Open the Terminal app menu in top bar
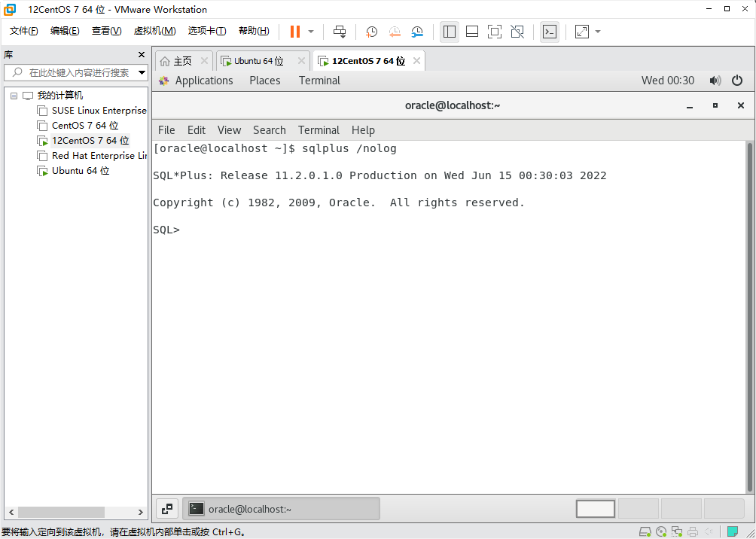Image resolution: width=756 pixels, height=539 pixels. [319, 81]
